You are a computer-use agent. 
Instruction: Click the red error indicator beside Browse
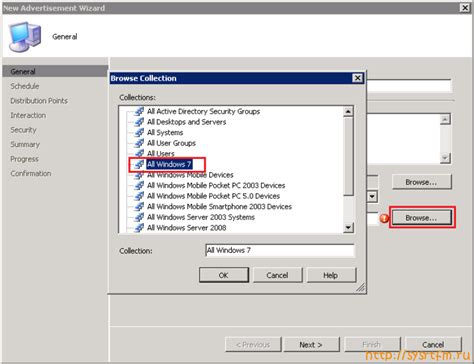[384, 218]
